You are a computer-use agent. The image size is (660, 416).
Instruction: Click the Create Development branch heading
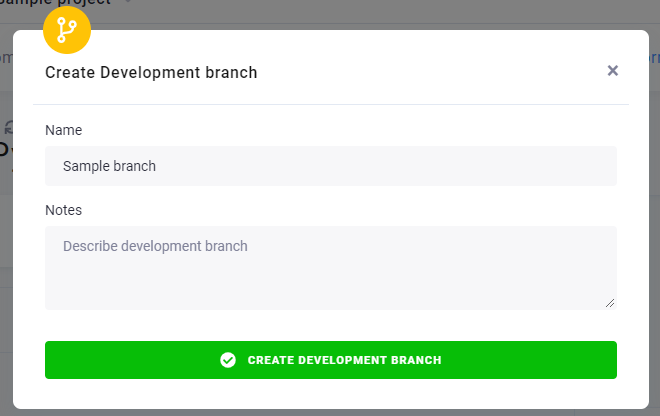(151, 72)
